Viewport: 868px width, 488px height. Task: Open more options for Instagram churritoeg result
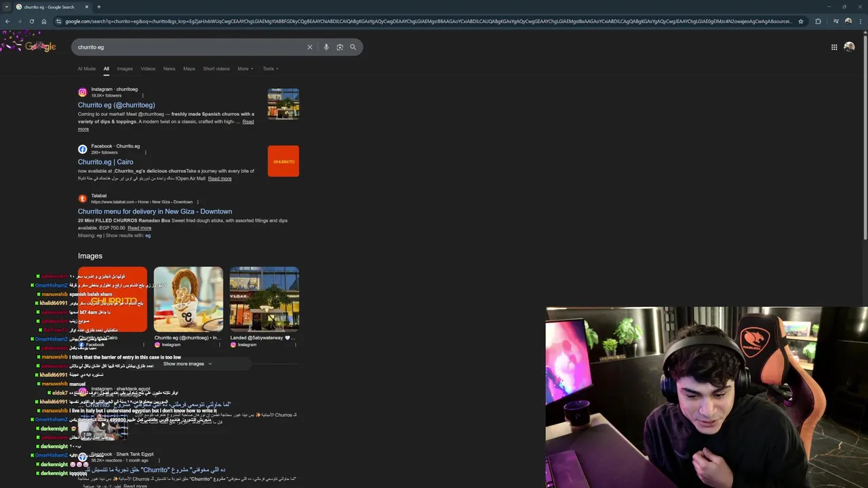[x=142, y=96]
